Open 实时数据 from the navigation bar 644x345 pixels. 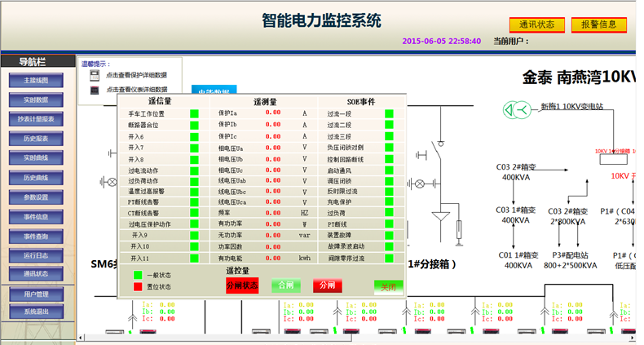click(36, 100)
